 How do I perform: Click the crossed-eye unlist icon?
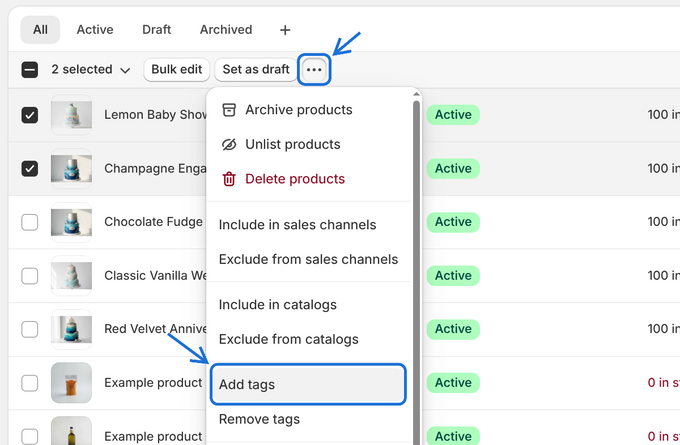tap(229, 144)
